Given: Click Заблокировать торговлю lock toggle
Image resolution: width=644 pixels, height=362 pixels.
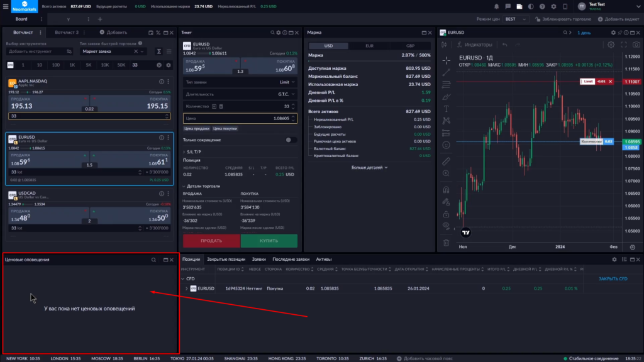Looking at the screenshot, I should click(563, 19).
